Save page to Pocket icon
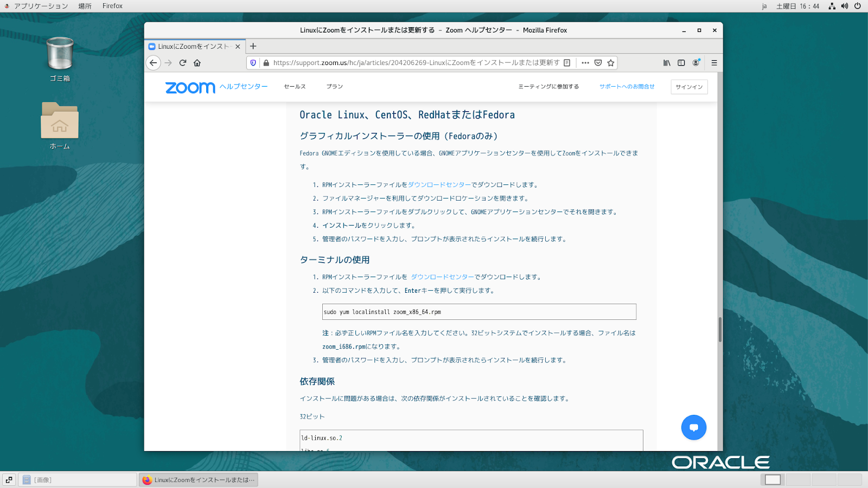Screen dimensions: 868x488 pyautogui.click(x=598, y=63)
